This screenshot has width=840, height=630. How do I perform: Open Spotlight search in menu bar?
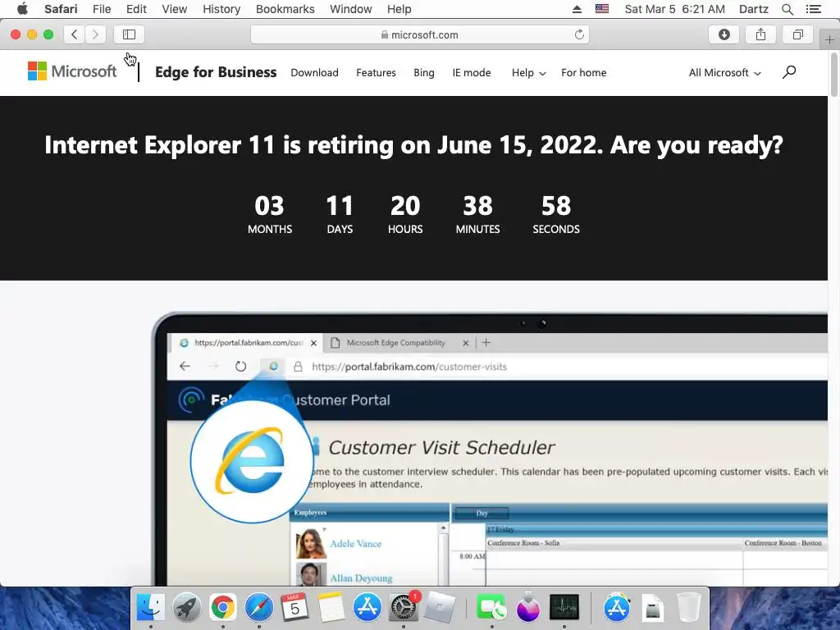787,9
